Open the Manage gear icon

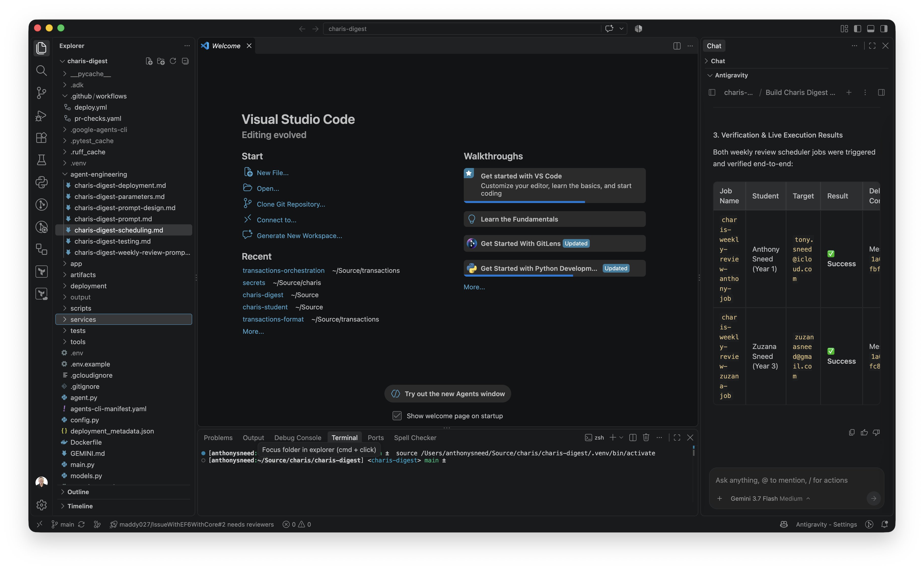41,505
